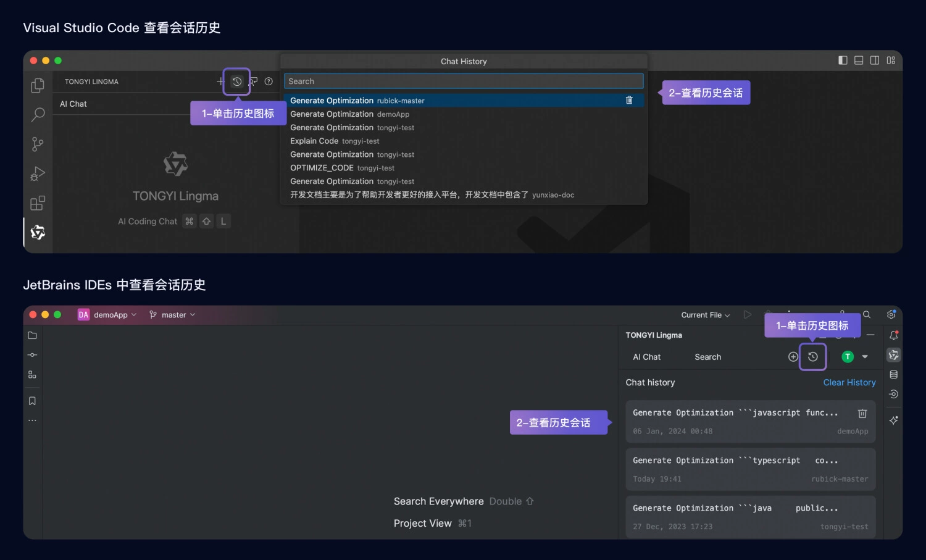
Task: Select Tongyi Lingma icon in VS Code activity bar
Action: click(38, 232)
